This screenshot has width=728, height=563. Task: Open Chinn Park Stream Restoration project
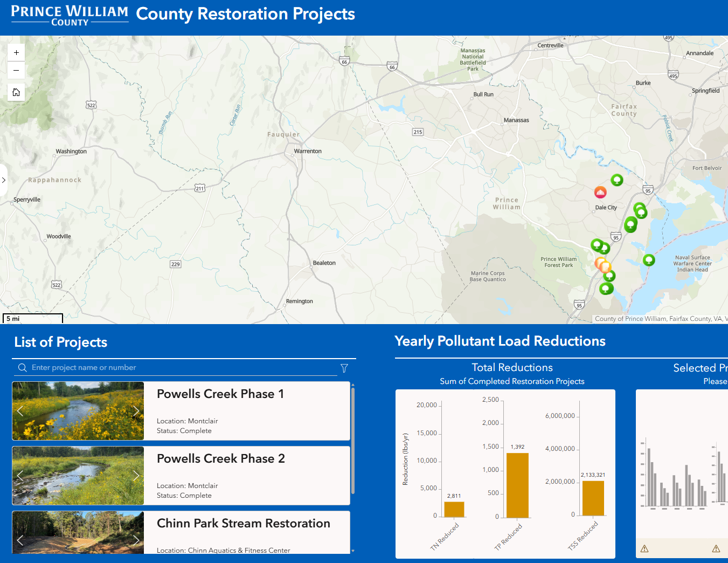(x=243, y=524)
